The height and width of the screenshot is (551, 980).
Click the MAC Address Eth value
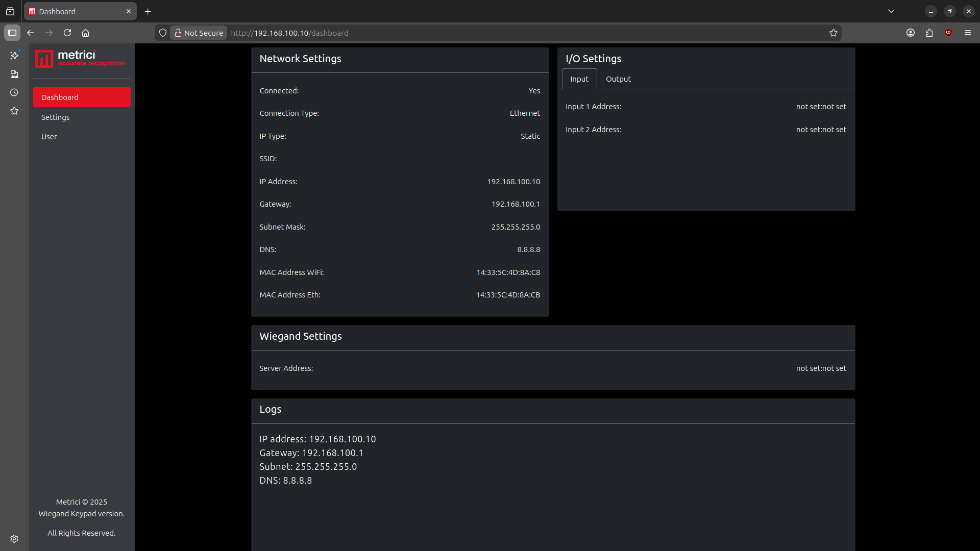pos(508,295)
